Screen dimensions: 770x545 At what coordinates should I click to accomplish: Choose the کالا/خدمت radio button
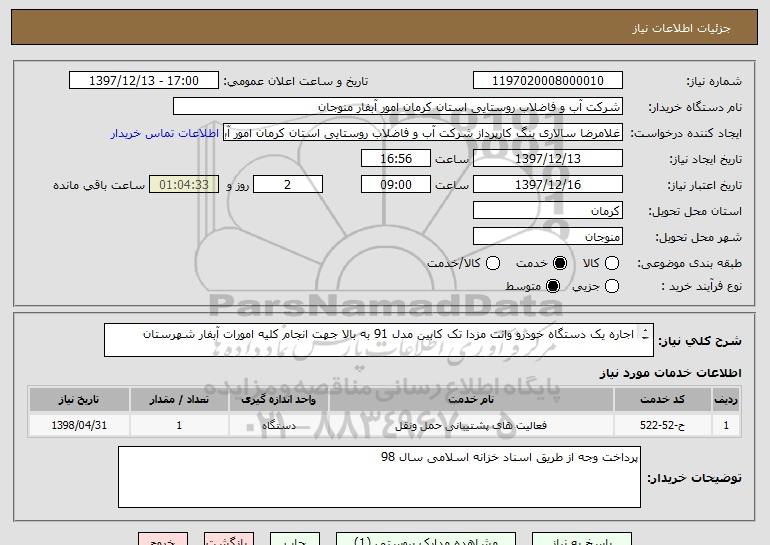(x=491, y=263)
